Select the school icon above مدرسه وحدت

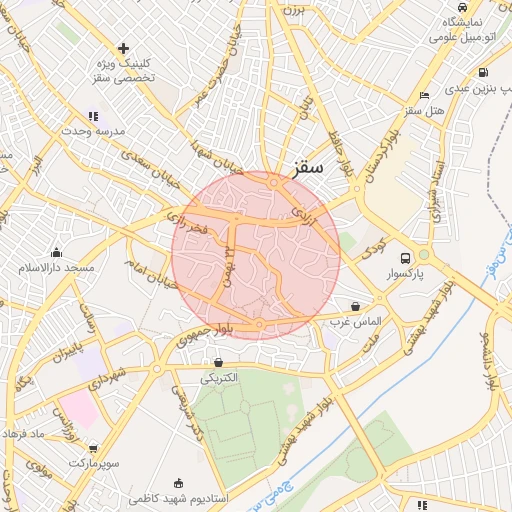coord(93,116)
